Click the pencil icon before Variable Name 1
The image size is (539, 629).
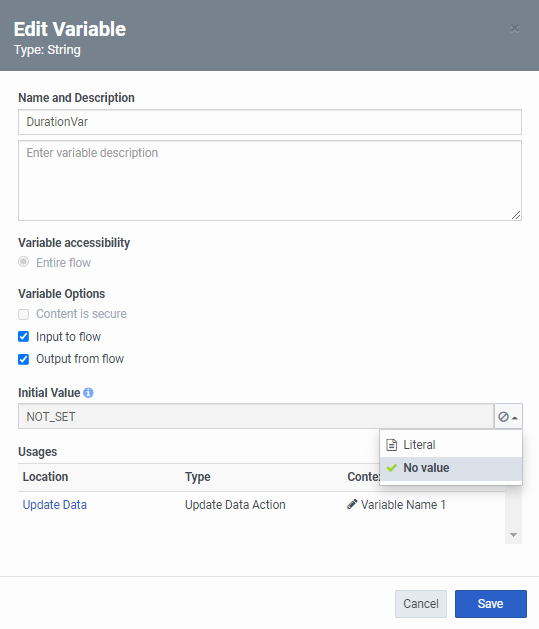[352, 504]
